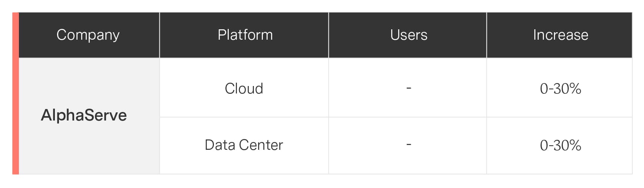Viewport: 644px width, 188px height.
Task: Select the Platform column header
Action: (245, 35)
